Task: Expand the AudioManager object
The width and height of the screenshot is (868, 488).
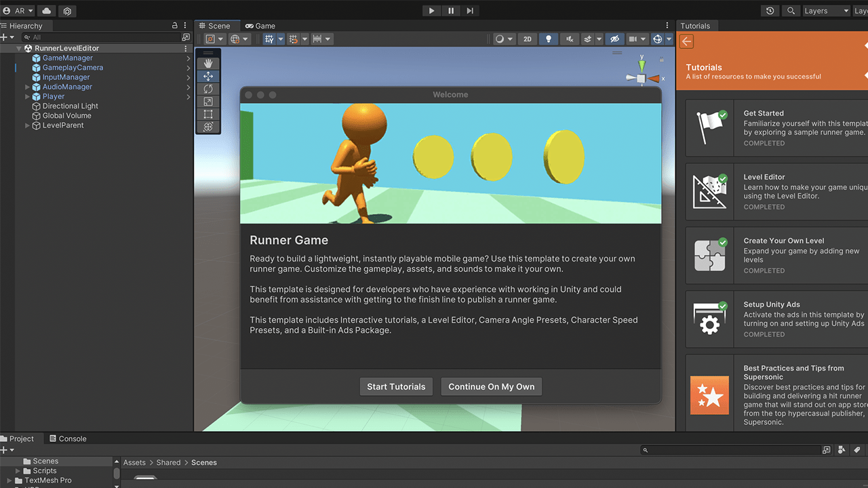Action: pos(28,87)
